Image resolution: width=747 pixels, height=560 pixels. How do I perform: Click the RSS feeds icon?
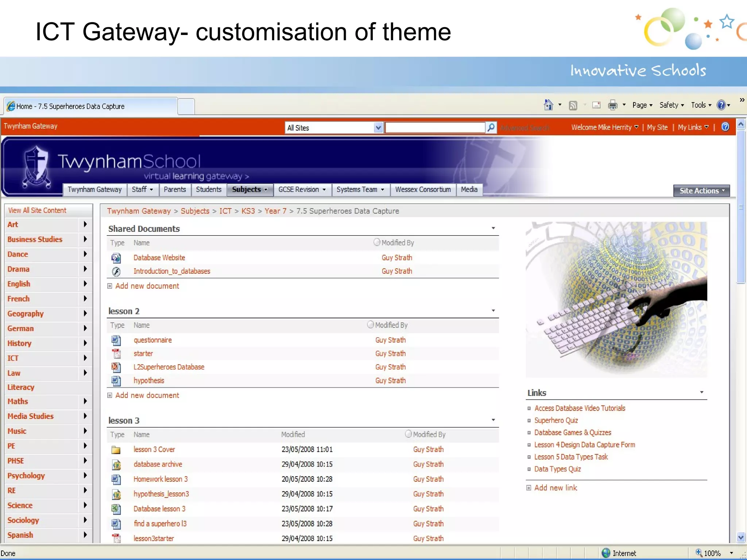coord(573,105)
